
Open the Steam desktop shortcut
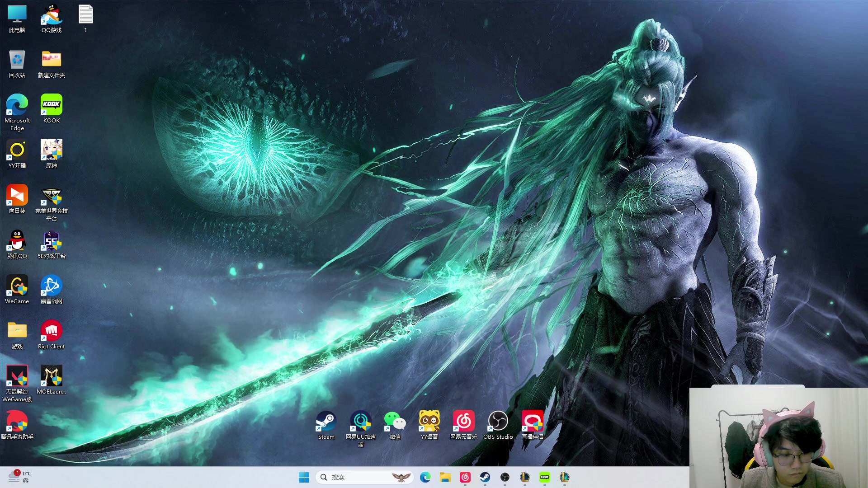click(x=326, y=422)
